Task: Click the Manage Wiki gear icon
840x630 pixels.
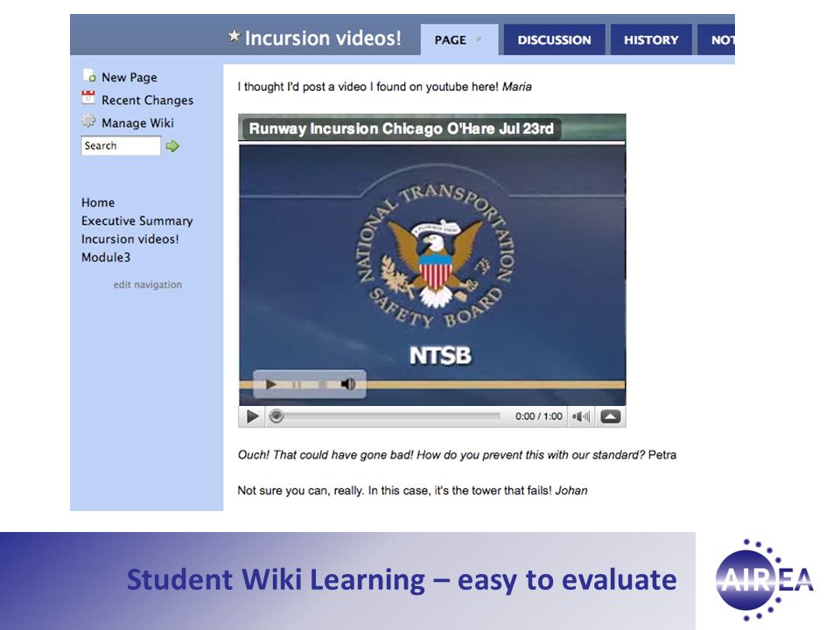Action: coord(88,121)
